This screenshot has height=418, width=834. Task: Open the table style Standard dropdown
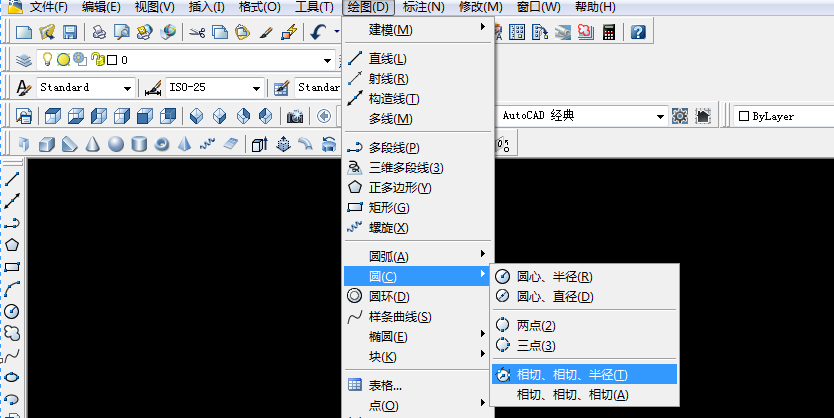pyautogui.click(x=317, y=88)
